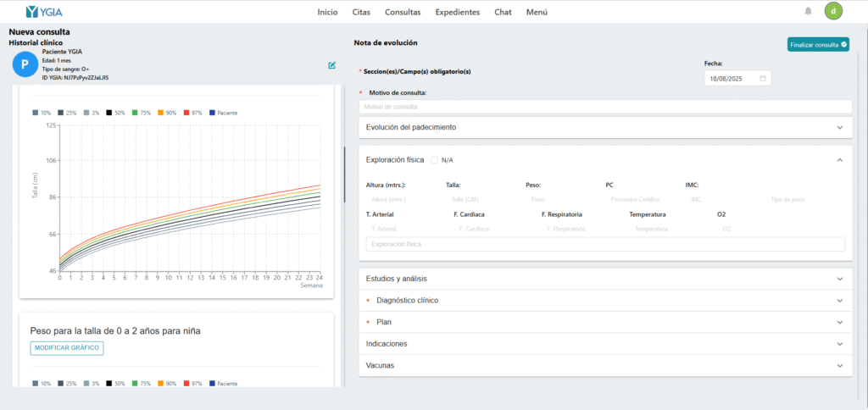Click the patient avatar with letter P
The width and height of the screenshot is (868, 410).
coord(25,64)
